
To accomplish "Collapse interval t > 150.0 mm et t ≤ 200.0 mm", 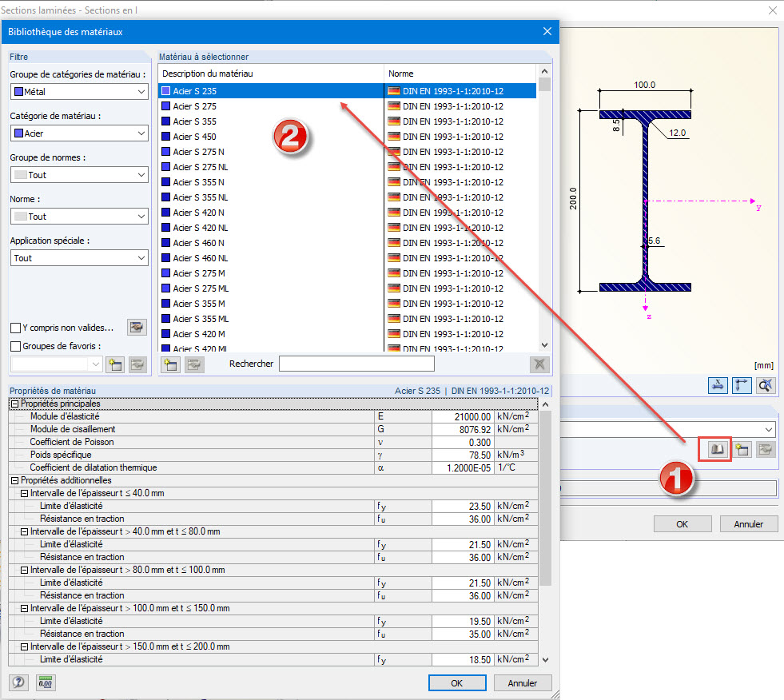I will point(24,647).
